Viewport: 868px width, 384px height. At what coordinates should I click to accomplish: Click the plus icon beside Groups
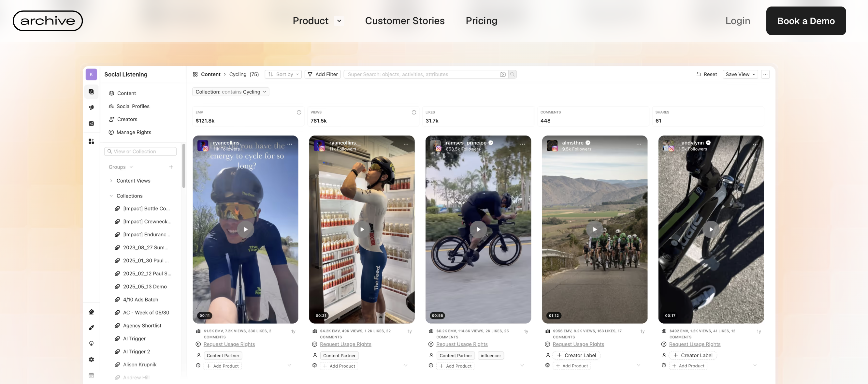coord(171,167)
